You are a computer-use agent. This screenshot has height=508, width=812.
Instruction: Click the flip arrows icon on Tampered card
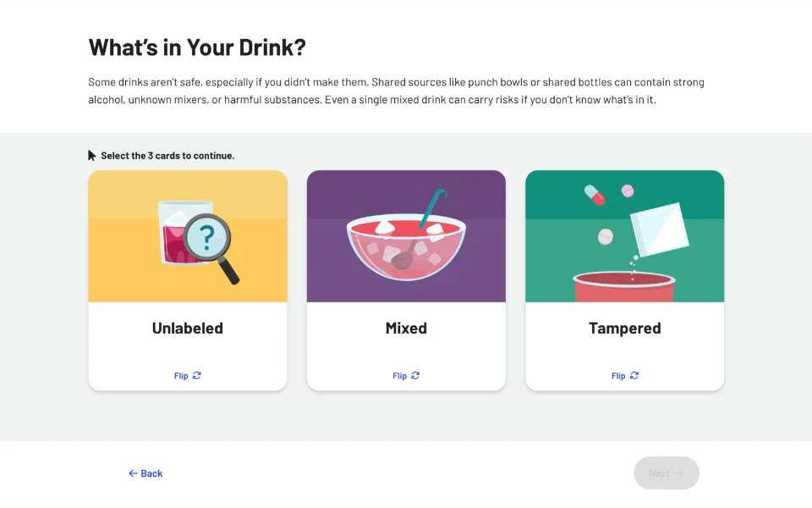point(634,376)
